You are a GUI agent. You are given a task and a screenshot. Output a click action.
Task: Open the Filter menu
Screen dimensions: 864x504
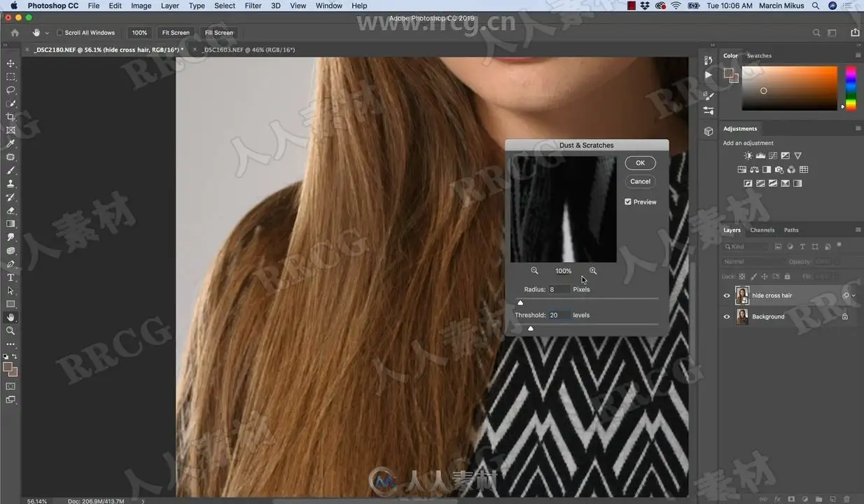pos(253,6)
